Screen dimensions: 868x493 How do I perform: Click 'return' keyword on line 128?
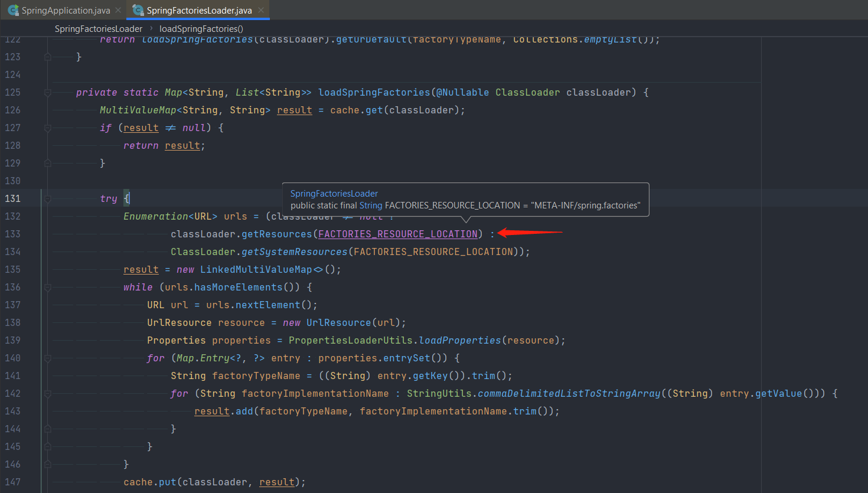tap(141, 145)
